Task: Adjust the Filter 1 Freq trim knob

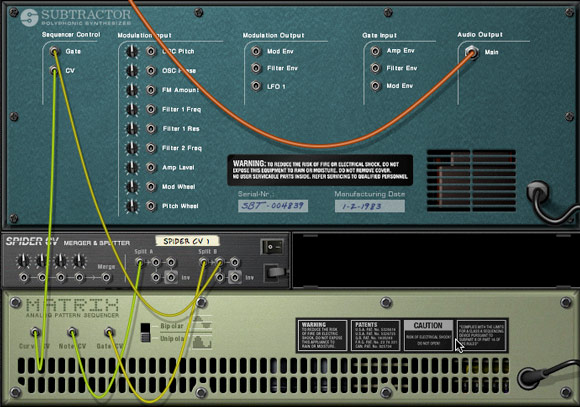Action: click(132, 109)
